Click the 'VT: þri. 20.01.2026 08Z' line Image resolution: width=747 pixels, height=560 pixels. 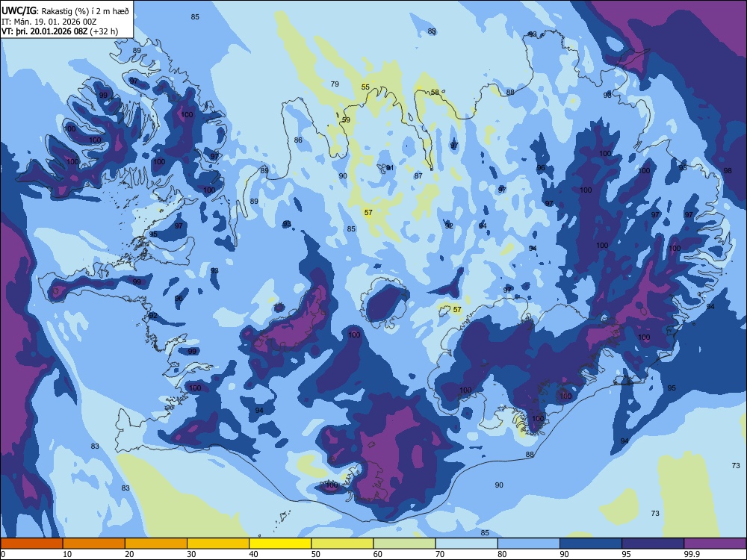point(44,31)
